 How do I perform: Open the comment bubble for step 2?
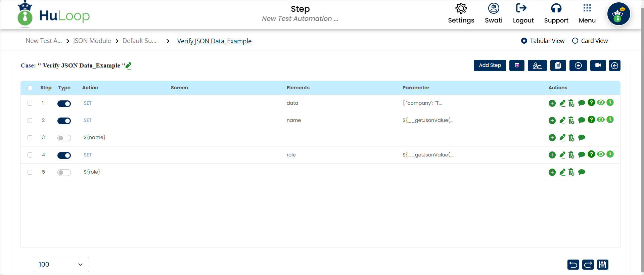point(582,120)
